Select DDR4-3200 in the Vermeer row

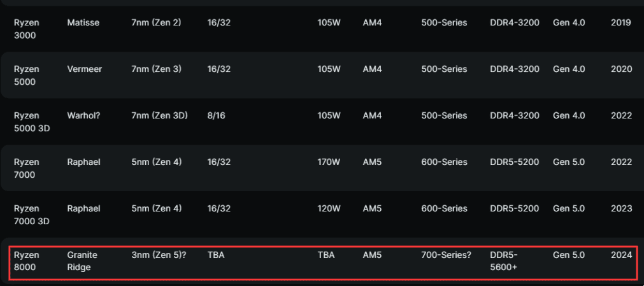(x=515, y=69)
